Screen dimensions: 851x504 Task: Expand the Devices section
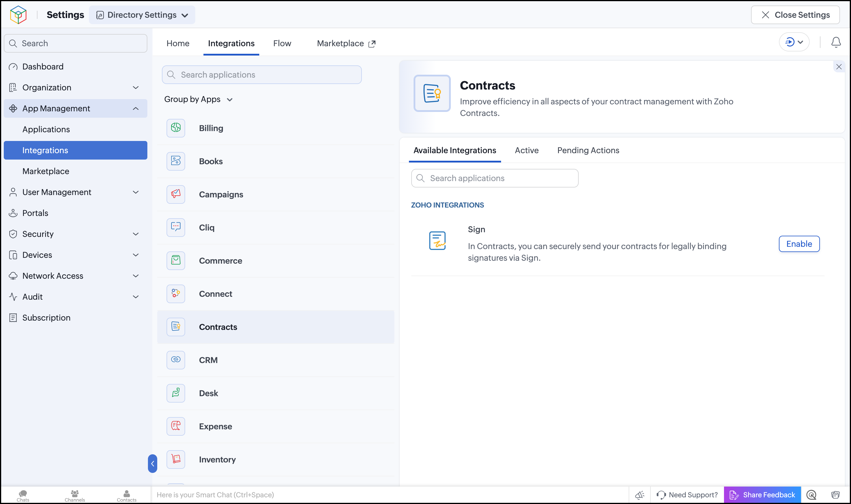pos(75,255)
